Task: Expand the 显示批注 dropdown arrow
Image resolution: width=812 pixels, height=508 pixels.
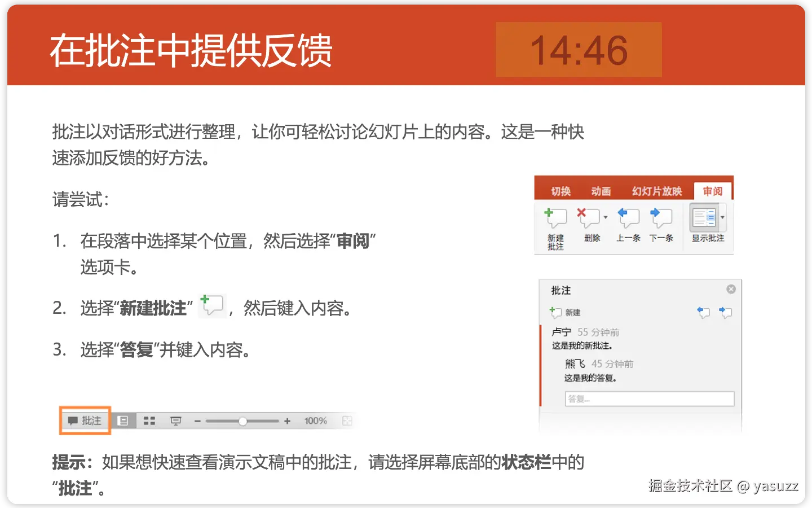Action: (x=722, y=217)
